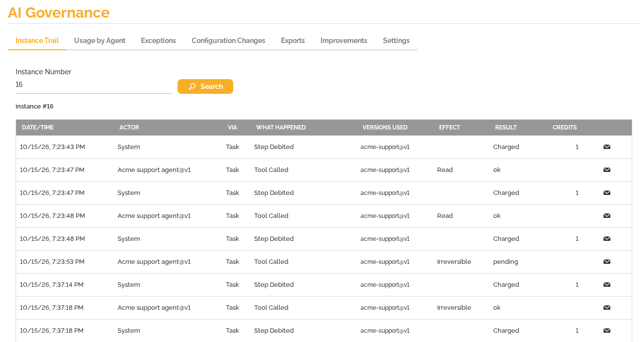Click magnifier icon in the Search button

point(192,86)
